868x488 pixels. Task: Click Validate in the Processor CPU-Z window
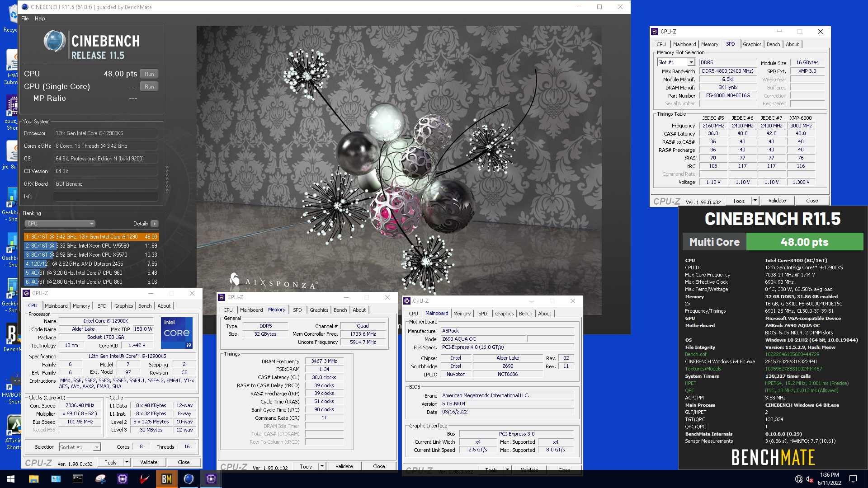coord(149,462)
